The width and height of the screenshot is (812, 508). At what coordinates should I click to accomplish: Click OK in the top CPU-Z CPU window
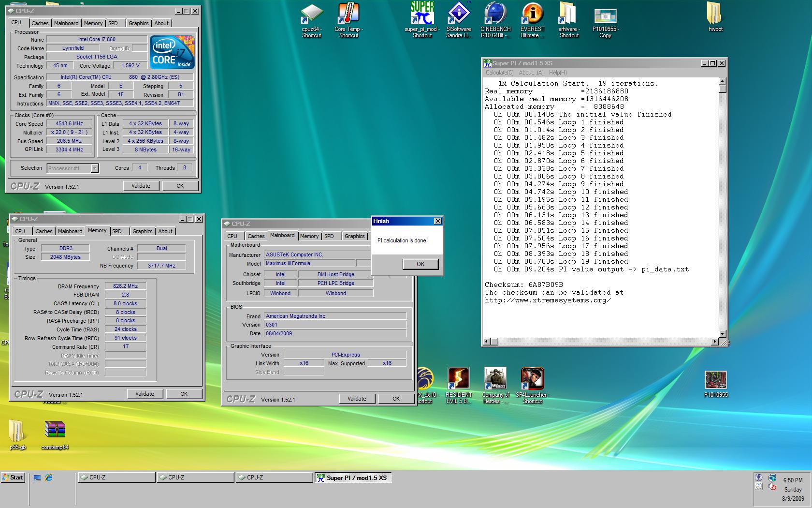(180, 186)
